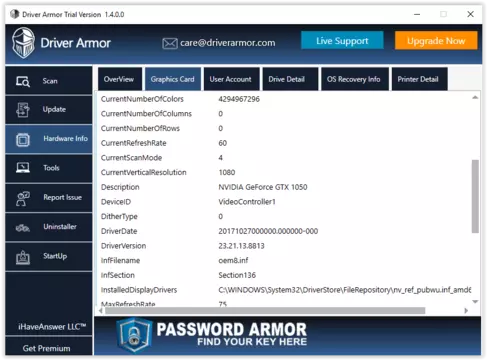487x360 pixels.
Task: Open Tools via the laptop icon
Action: 23,168
